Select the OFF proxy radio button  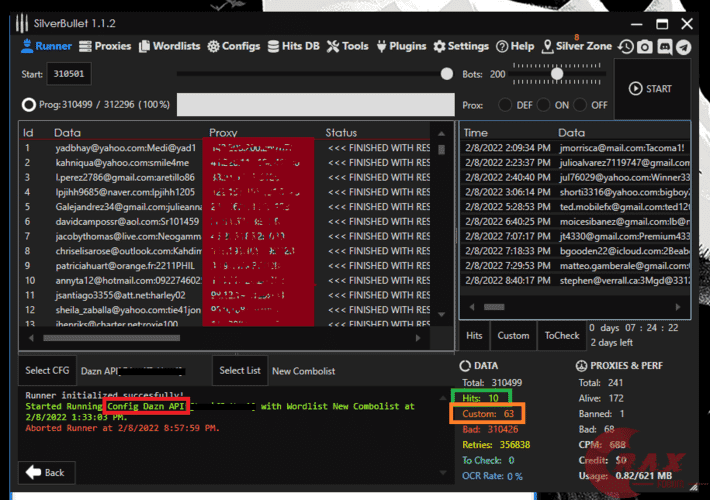click(580, 105)
